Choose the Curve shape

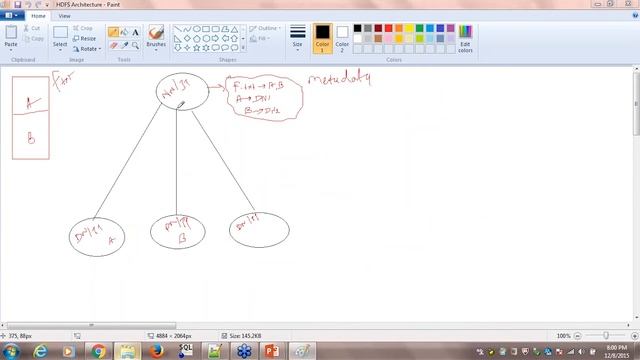tap(187, 29)
